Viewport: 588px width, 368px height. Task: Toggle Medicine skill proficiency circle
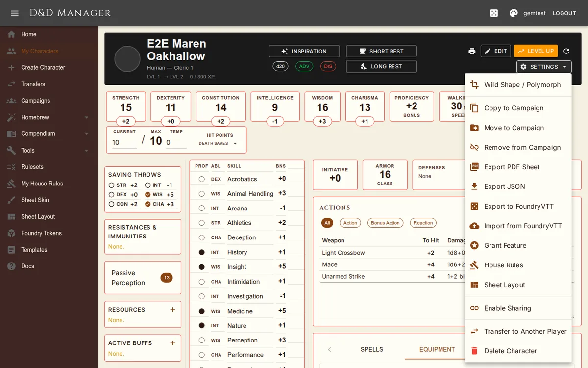tap(201, 311)
